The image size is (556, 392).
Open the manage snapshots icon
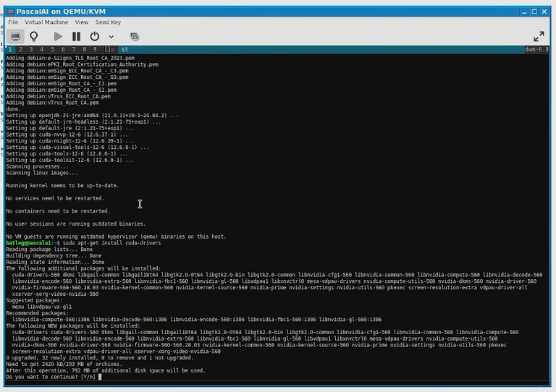135,36
